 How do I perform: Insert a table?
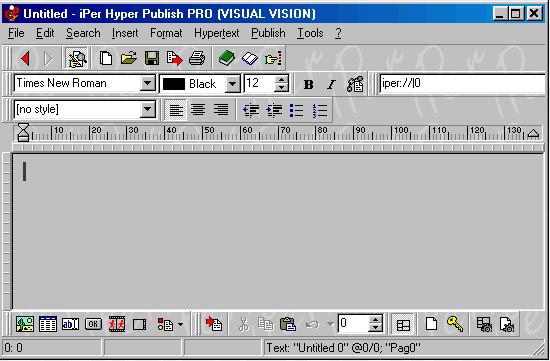tap(48, 324)
